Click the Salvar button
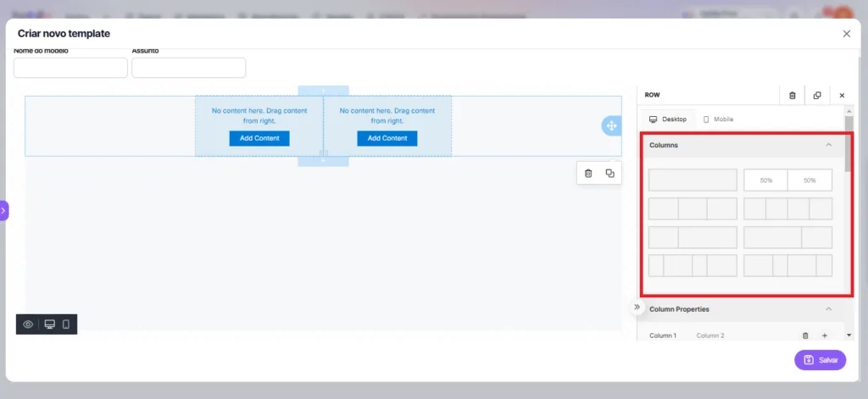 [x=820, y=360]
